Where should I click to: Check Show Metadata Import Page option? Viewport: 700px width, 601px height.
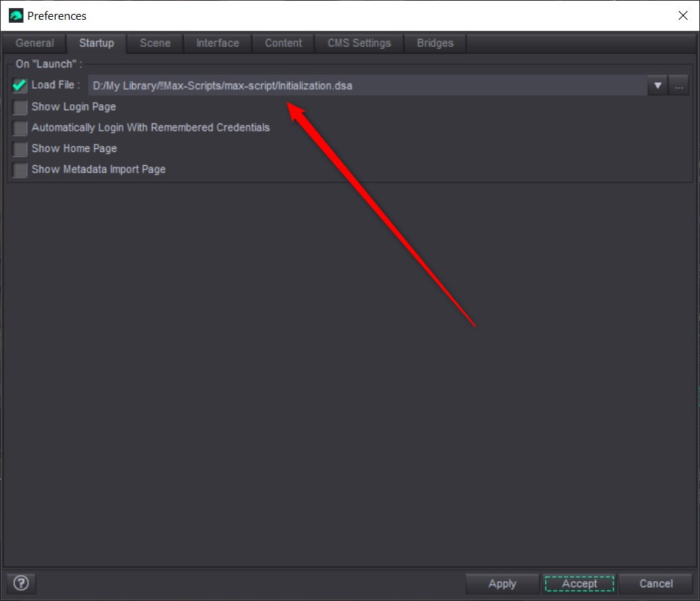point(20,170)
